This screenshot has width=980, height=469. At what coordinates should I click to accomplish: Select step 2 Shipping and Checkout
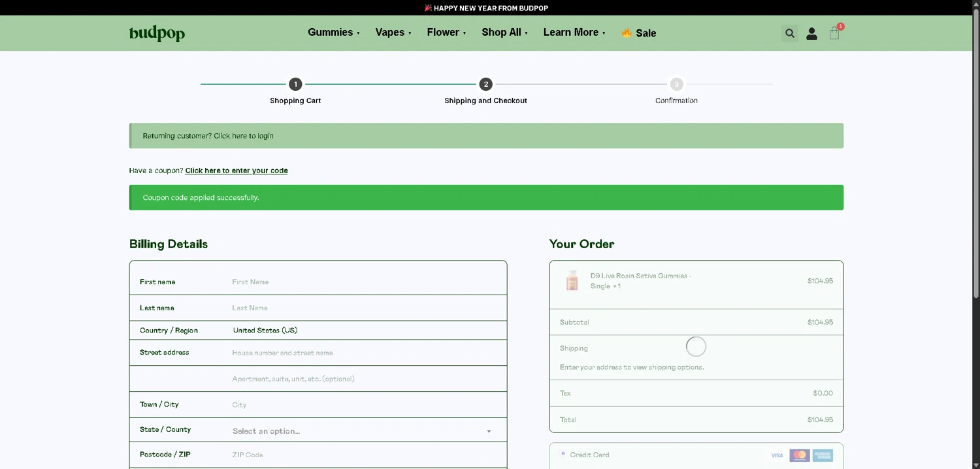point(485,91)
